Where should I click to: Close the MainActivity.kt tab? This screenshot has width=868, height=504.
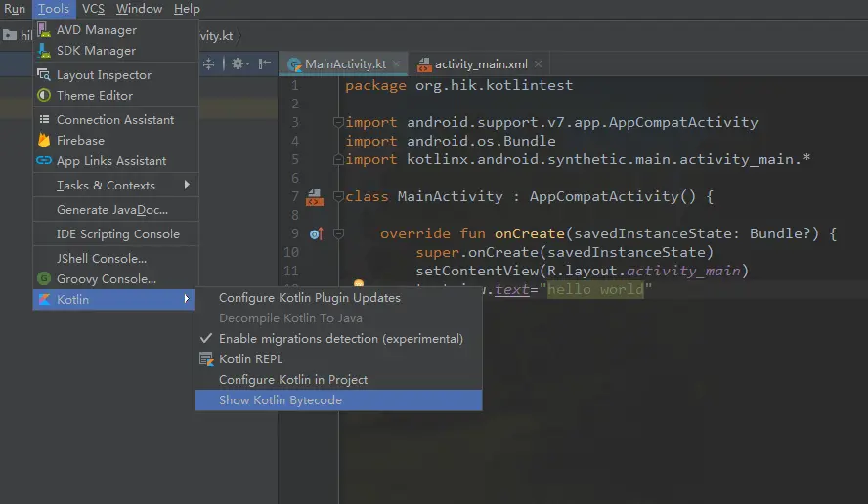click(x=396, y=64)
